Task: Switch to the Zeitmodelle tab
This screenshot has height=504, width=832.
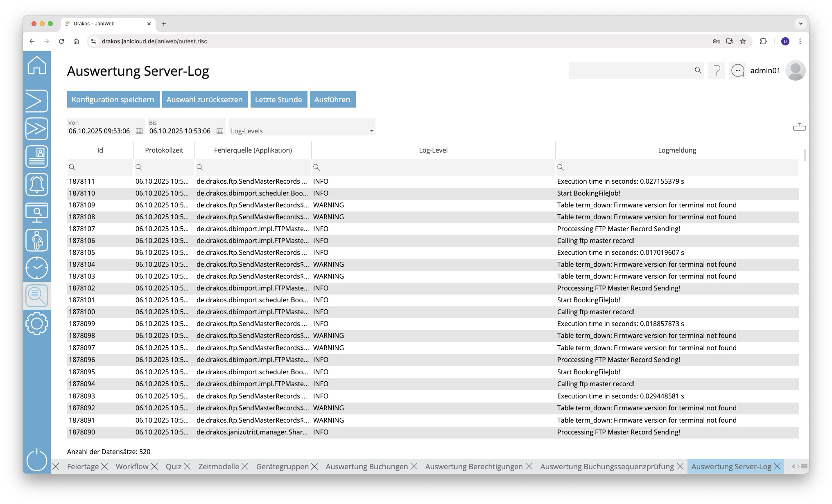Action: (218, 467)
